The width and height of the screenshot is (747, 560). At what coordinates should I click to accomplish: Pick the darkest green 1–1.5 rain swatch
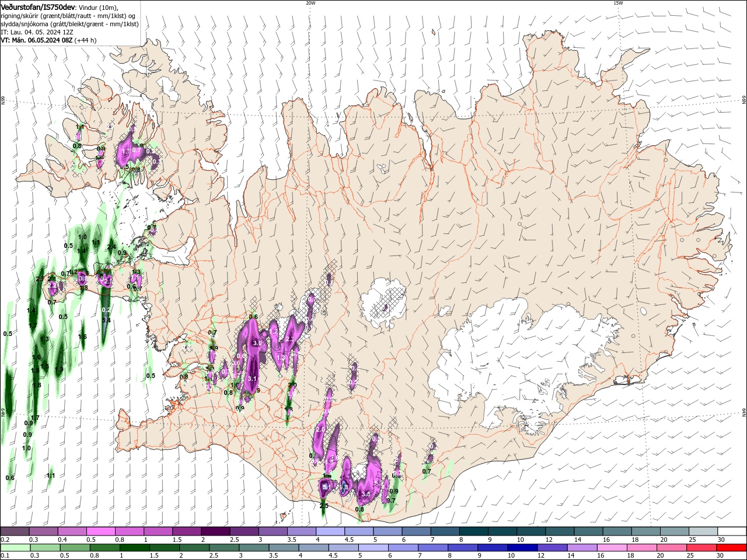pos(134,548)
